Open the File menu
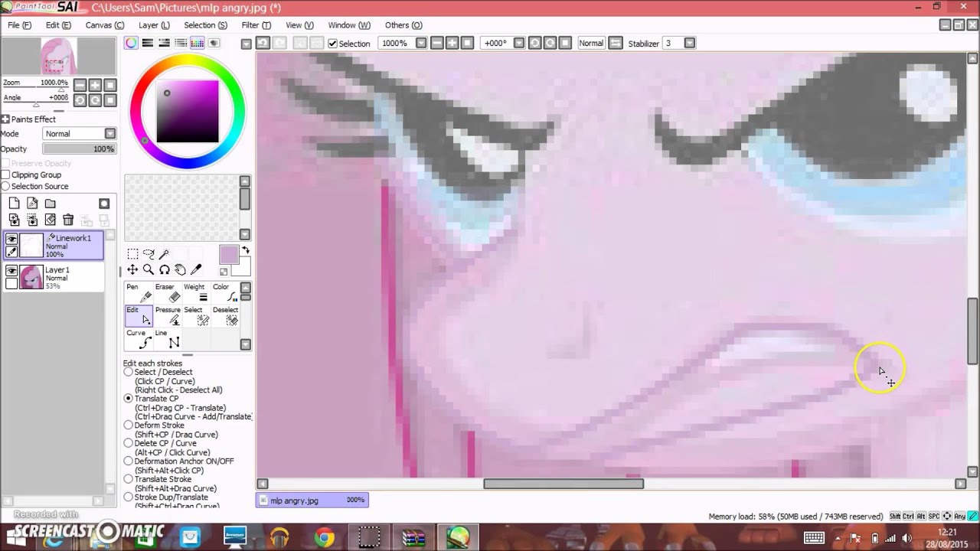This screenshot has height=551, width=980. (20, 25)
